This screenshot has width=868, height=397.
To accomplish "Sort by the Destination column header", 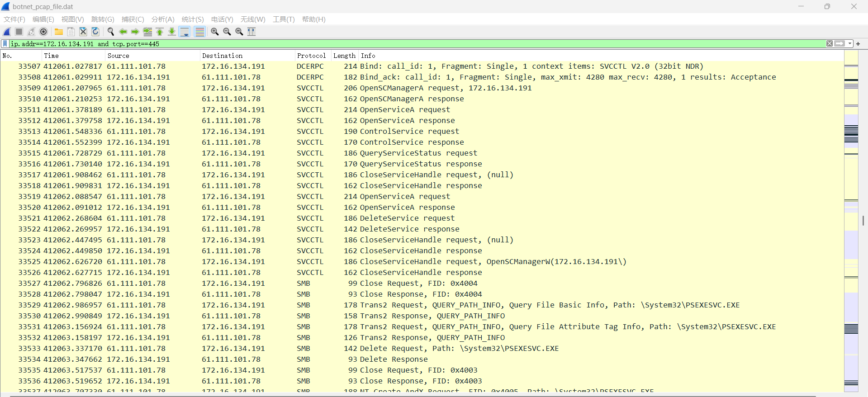I will (247, 56).
